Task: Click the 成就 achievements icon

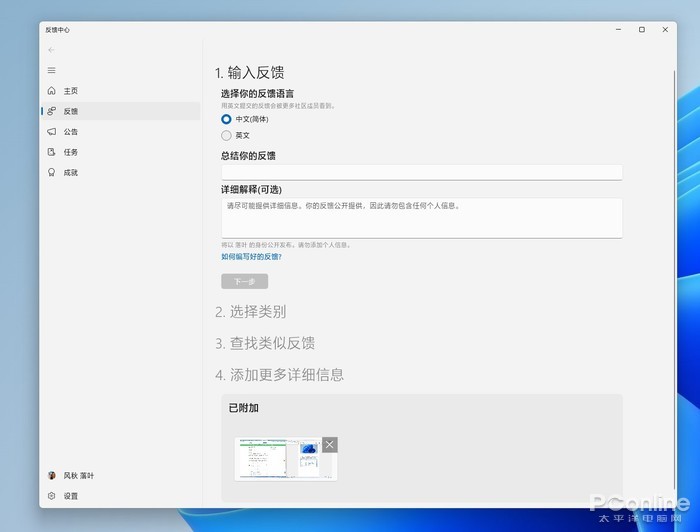Action: click(x=52, y=172)
